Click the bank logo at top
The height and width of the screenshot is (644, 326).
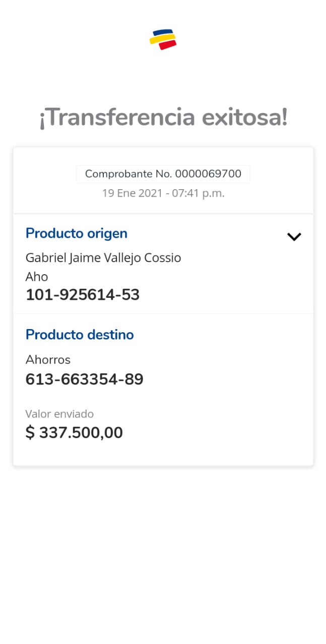[163, 40]
